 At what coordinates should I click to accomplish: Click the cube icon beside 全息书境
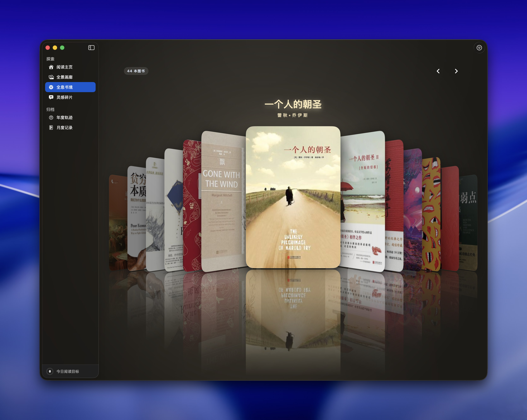point(51,87)
